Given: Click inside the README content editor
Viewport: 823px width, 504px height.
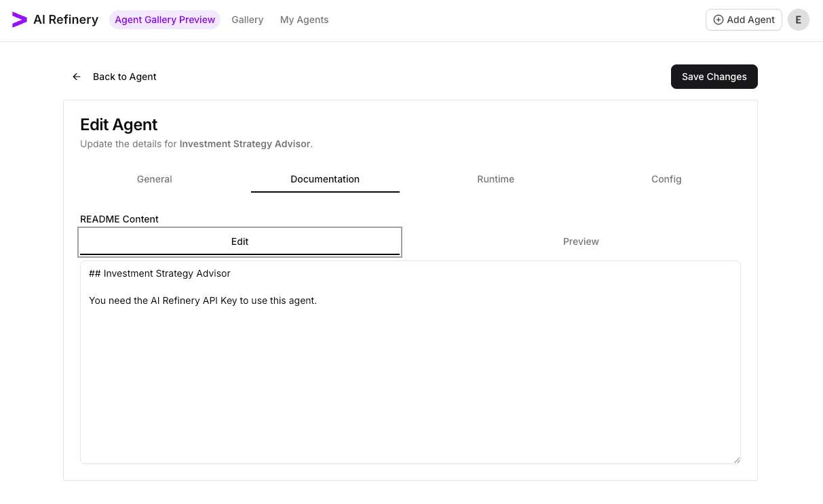Looking at the screenshot, I should click(x=407, y=360).
